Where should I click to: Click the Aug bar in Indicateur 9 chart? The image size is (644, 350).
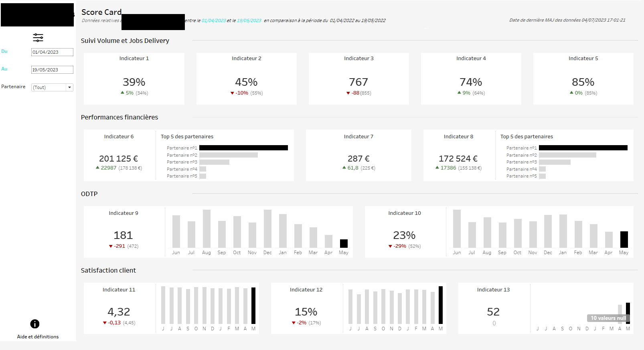(x=207, y=229)
